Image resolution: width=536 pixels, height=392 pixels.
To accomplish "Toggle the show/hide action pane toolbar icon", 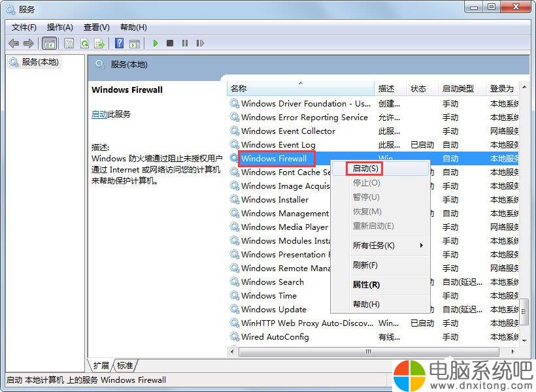I will 135,43.
